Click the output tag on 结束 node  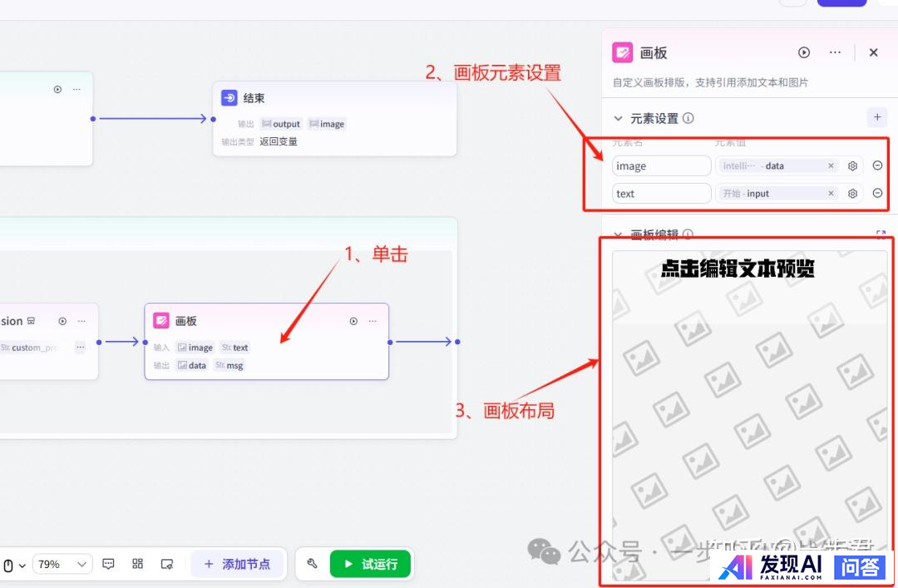click(x=281, y=124)
